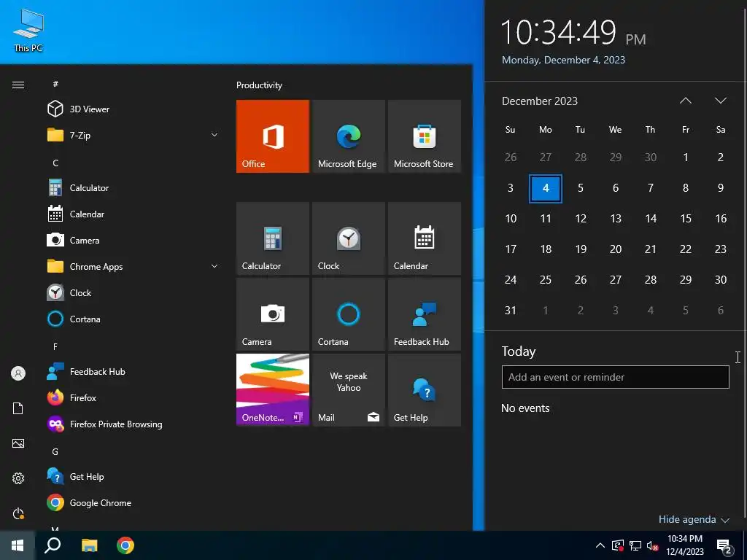Viewport: 747px width, 560px height.
Task: Select December 25 on the calendar
Action: point(546,279)
